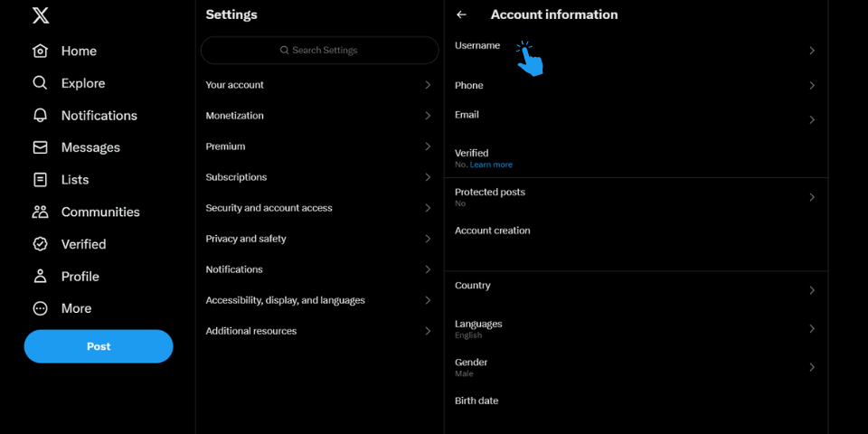Image resolution: width=868 pixels, height=434 pixels.
Task: Select the Username text label
Action: tap(477, 45)
